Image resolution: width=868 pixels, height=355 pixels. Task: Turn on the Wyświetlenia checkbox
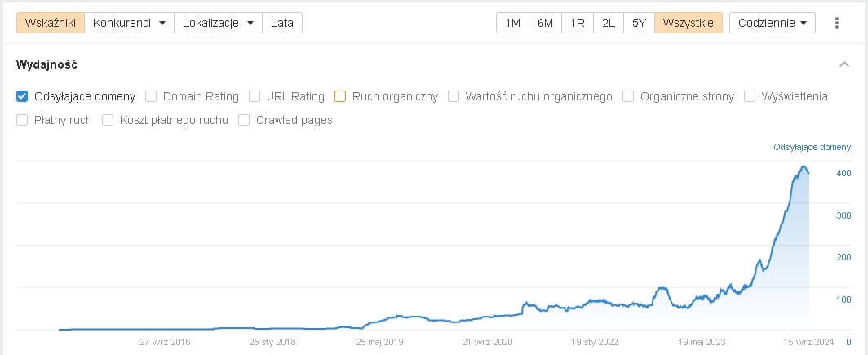pos(749,96)
